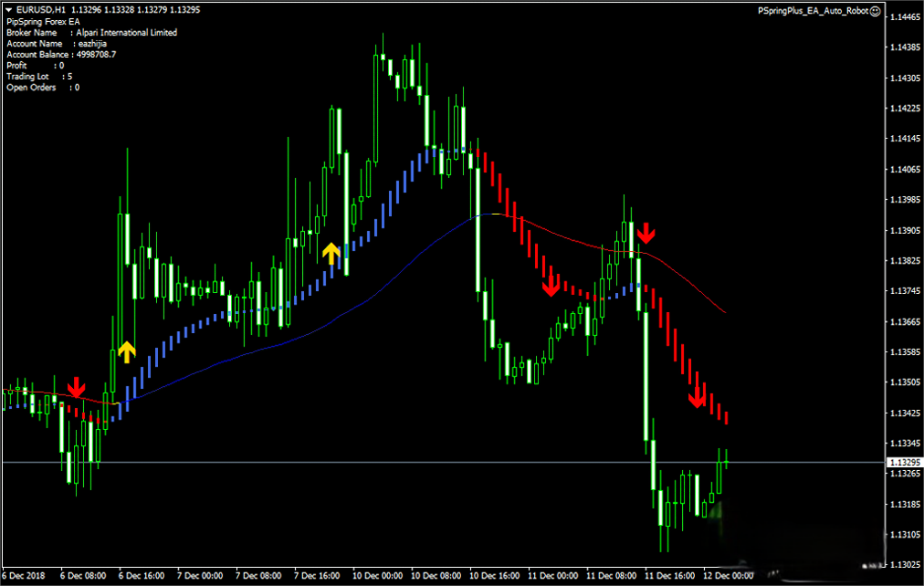Image resolution: width=924 pixels, height=586 pixels.
Task: Click the PipSpring Forex EA heading
Action: click(x=43, y=22)
